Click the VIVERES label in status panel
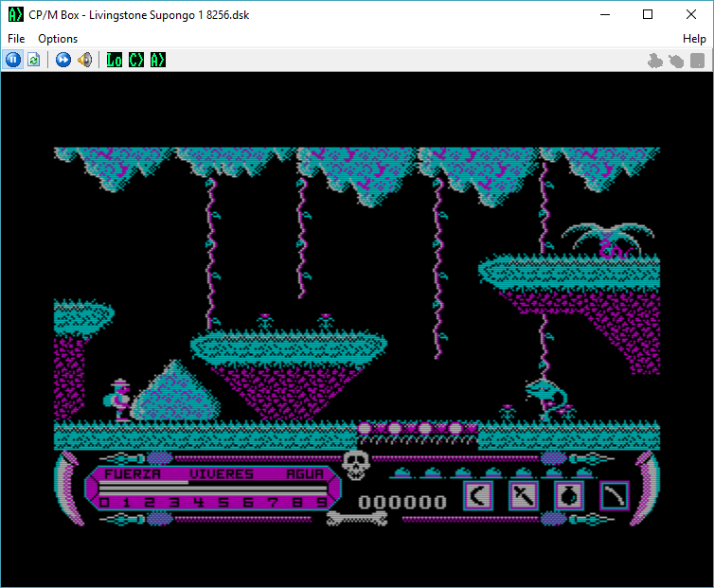The image size is (714, 588). coord(222,473)
